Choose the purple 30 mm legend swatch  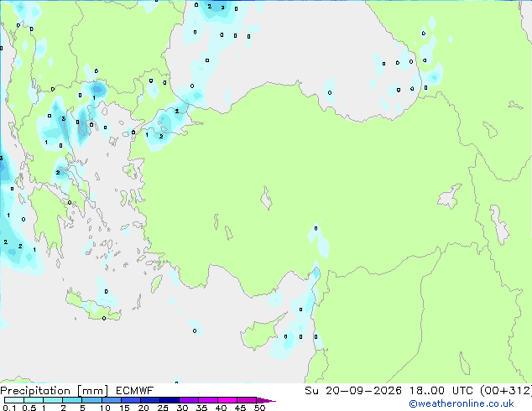coord(189,400)
